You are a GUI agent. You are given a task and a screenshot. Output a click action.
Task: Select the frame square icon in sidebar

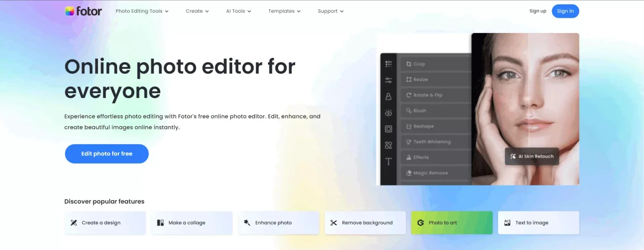tap(389, 129)
